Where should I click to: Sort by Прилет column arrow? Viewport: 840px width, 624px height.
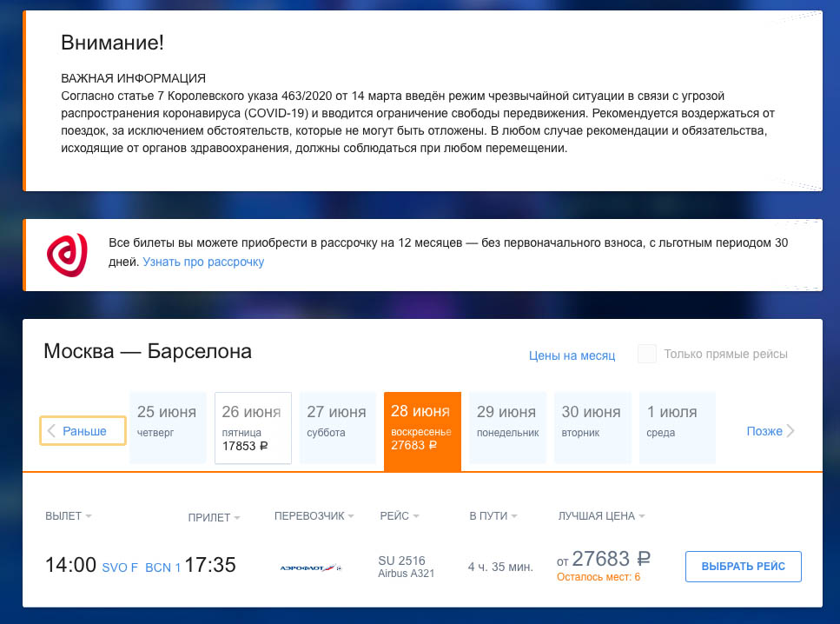point(236,518)
